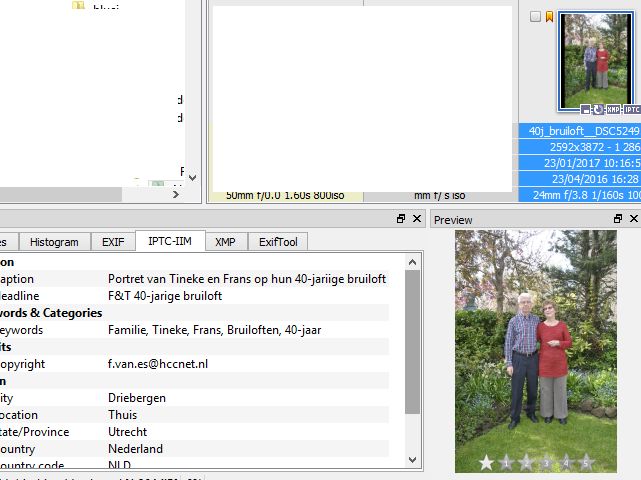Click the IPTC list vertical scrollbar thumb
This screenshot has width=641, height=480.
pyautogui.click(x=412, y=342)
